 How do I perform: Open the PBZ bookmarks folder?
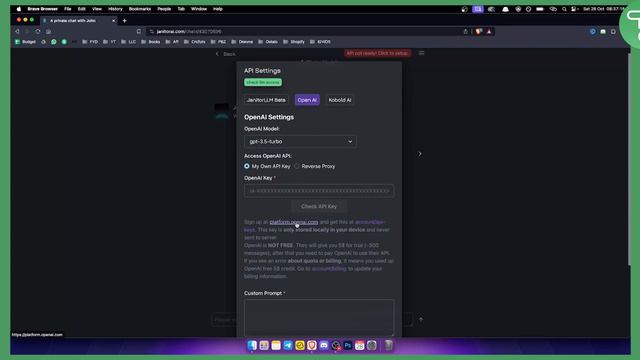(218, 42)
